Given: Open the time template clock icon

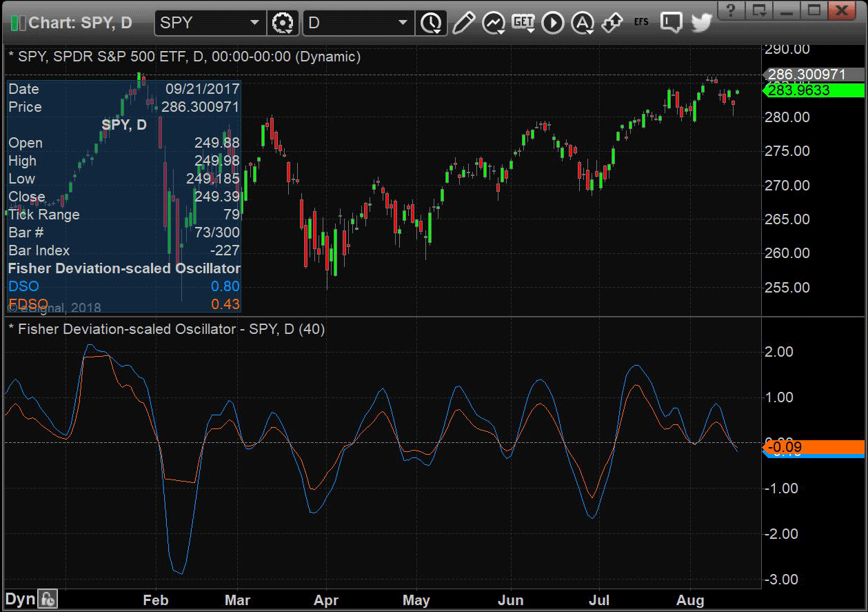Looking at the screenshot, I should [x=432, y=23].
